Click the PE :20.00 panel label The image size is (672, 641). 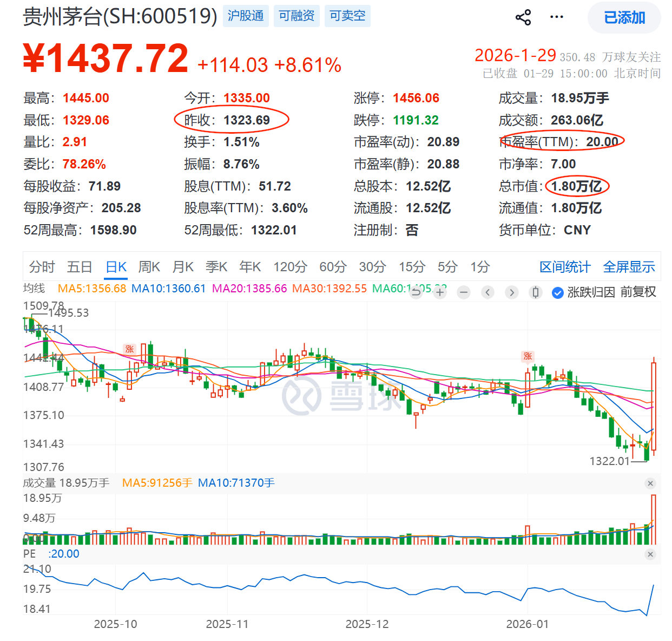click(x=51, y=554)
